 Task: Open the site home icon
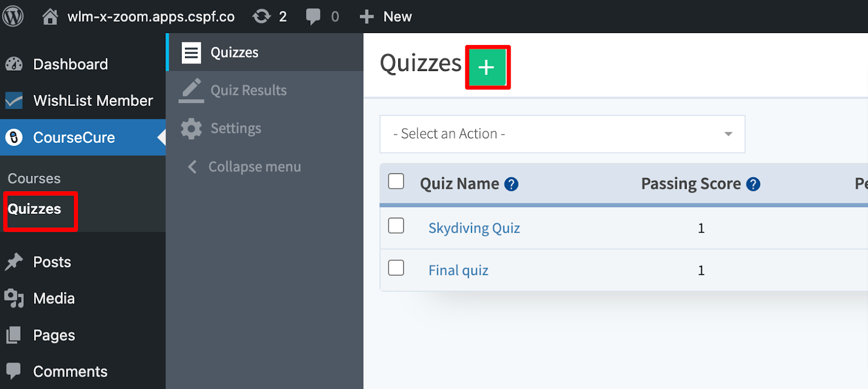pos(50,16)
